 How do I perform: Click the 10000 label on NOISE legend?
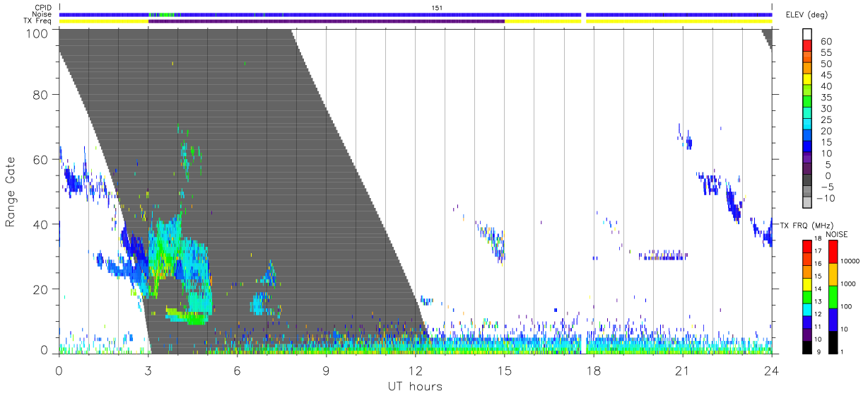pos(849,261)
